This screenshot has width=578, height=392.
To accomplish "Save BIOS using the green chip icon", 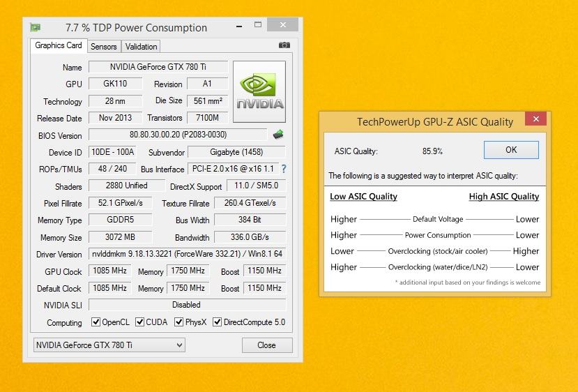I will coord(278,134).
